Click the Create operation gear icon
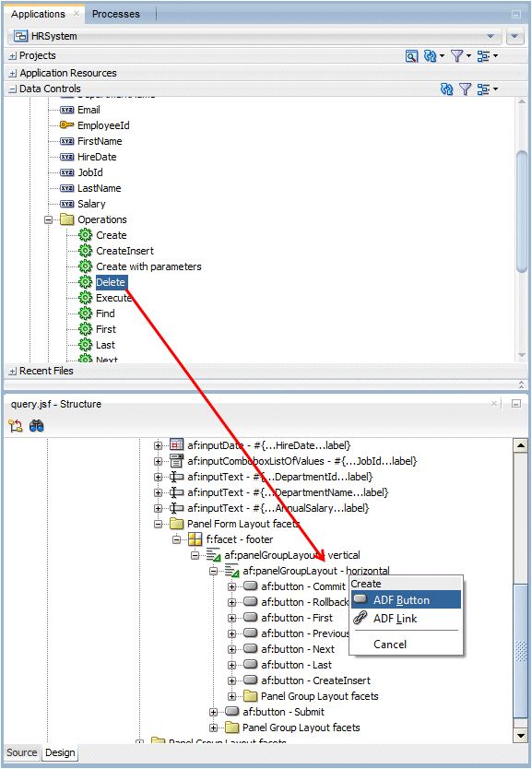The width and height of the screenshot is (532, 769). pyautogui.click(x=86, y=235)
